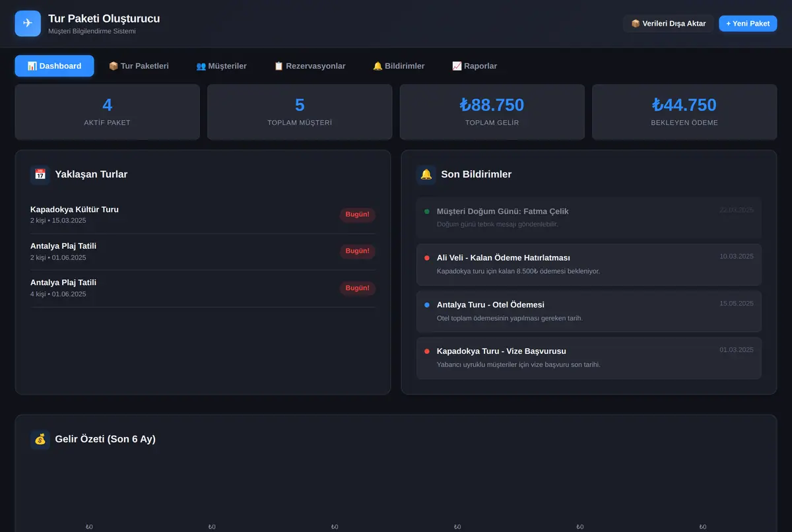Click the Yaklaşan Turlar heading
The height and width of the screenshot is (532, 792).
(91, 174)
